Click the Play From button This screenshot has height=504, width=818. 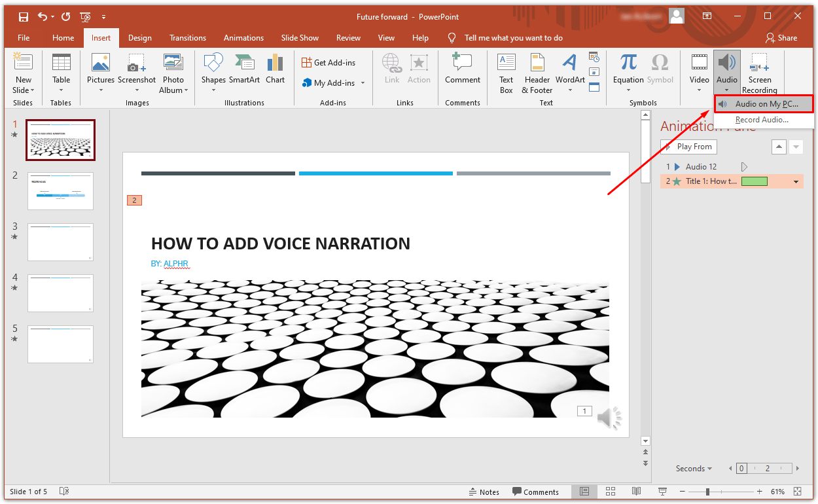688,146
